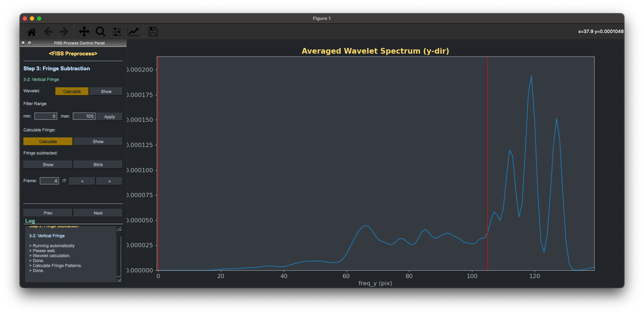Click the green Log section label
The image size is (644, 314).
point(30,221)
